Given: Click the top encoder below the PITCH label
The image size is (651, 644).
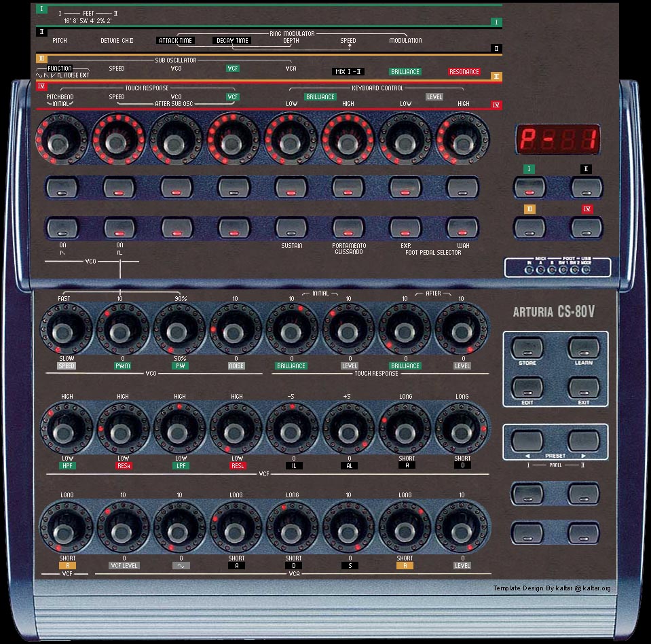Looking at the screenshot, I should (x=61, y=139).
